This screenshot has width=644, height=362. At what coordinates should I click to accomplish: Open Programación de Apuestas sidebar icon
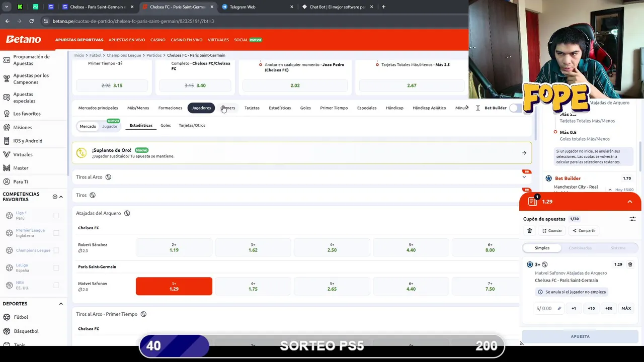[x=7, y=60]
